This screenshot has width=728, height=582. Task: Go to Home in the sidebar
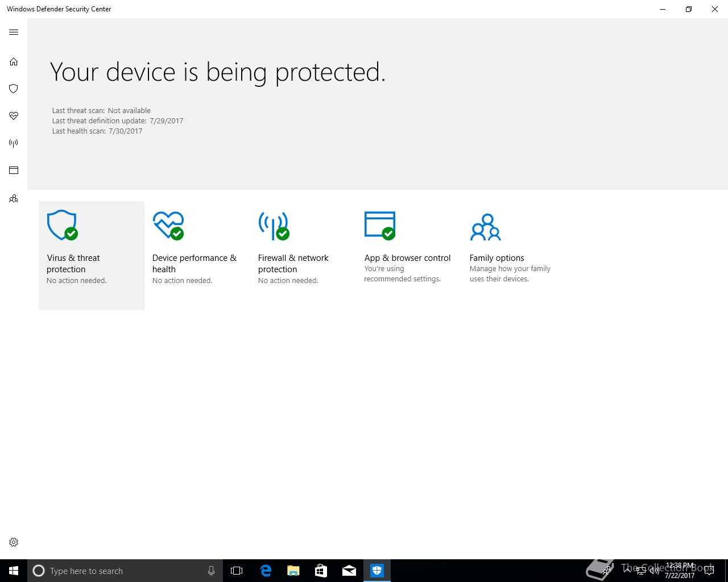(14, 61)
